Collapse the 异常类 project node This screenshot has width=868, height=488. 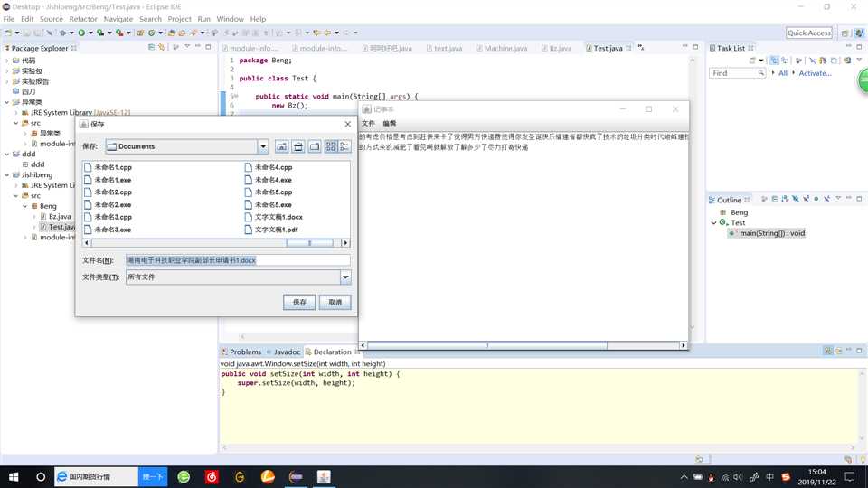[6, 102]
